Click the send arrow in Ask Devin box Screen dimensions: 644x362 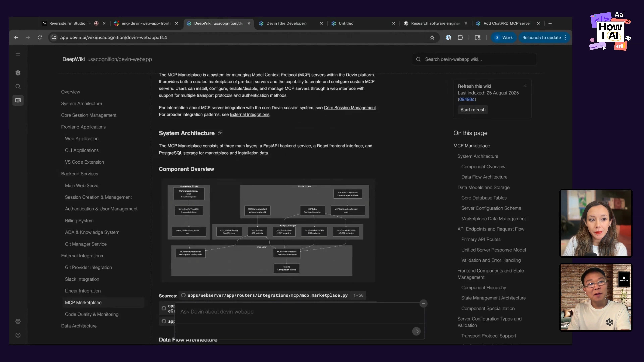[x=416, y=331]
